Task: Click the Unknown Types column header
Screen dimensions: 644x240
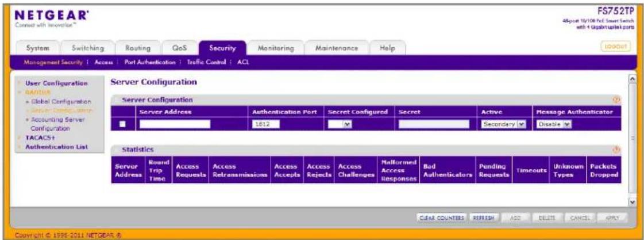Action: [568, 170]
